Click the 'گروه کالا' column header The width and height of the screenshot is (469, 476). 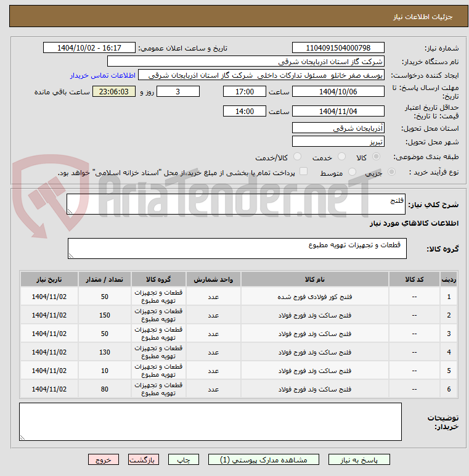tap(158, 279)
